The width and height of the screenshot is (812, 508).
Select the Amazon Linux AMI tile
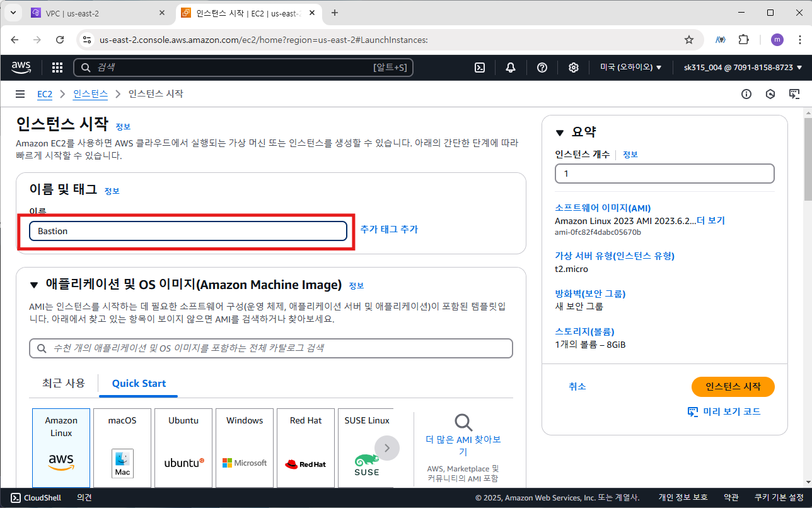[61, 447]
